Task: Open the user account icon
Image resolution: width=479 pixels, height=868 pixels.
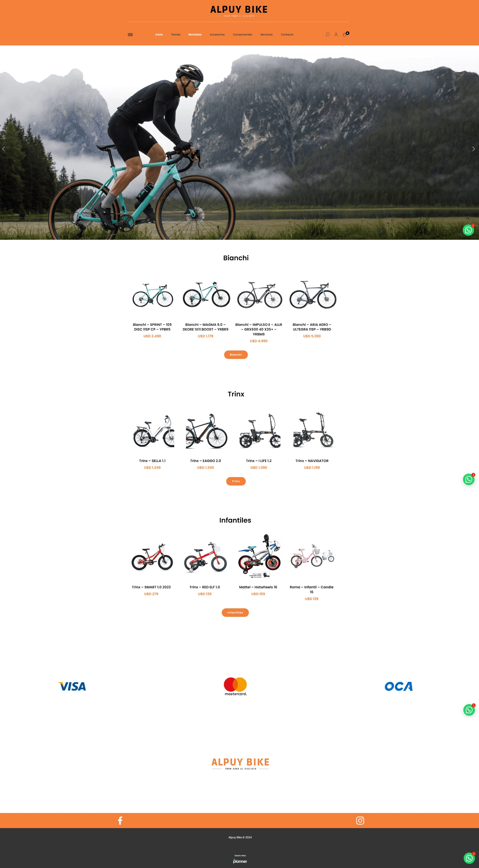Action: [x=336, y=34]
